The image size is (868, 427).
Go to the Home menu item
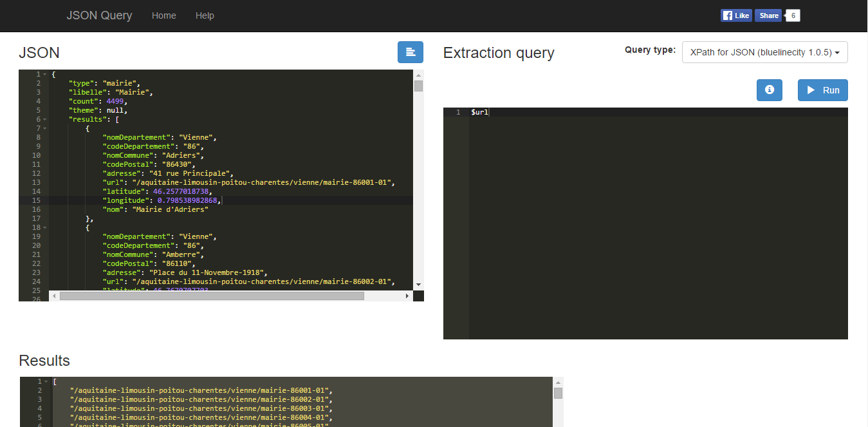coord(164,15)
